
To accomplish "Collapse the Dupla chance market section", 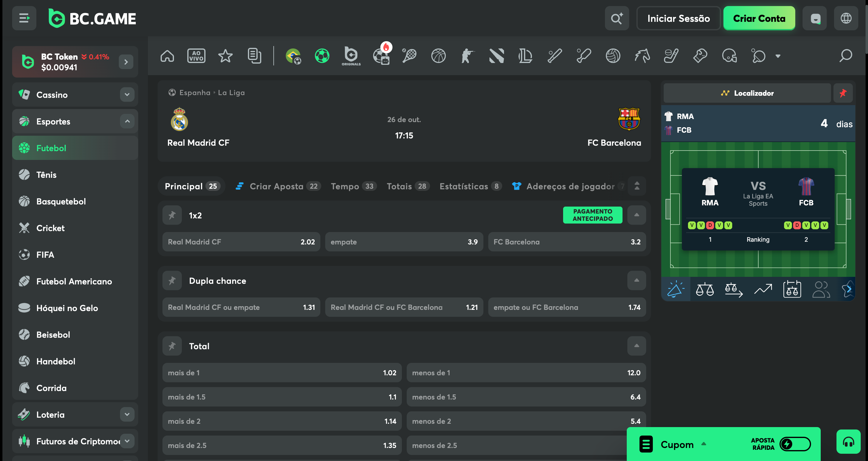I will (636, 280).
